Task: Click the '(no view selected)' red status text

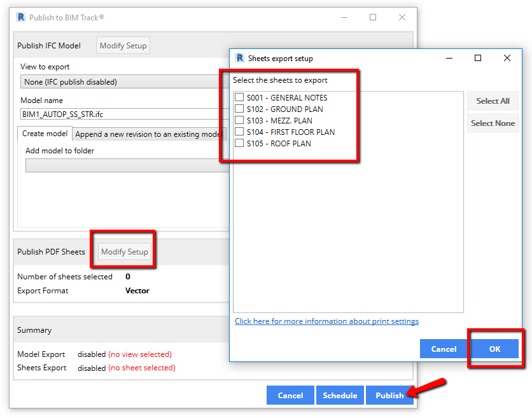Action: click(140, 354)
